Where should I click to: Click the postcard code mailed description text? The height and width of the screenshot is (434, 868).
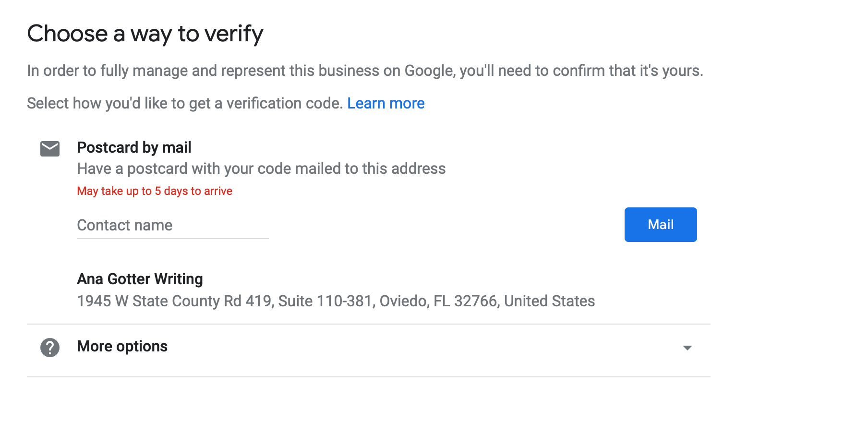(261, 169)
